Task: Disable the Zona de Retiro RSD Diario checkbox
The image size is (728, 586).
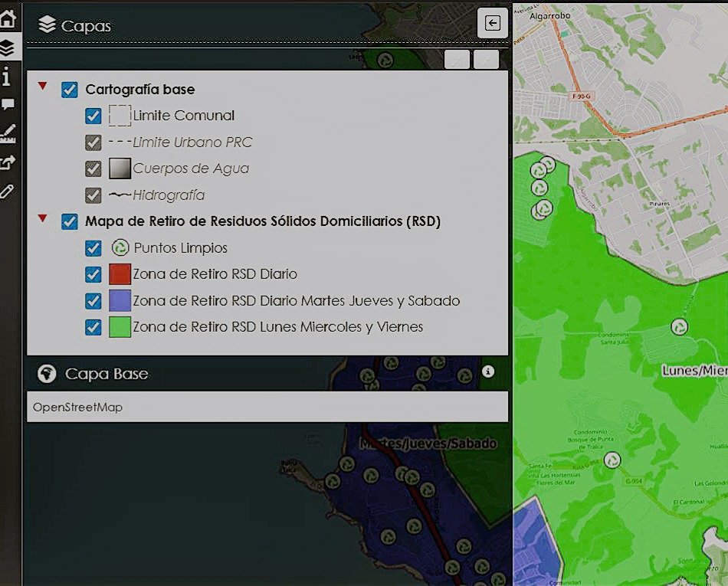Action: click(x=93, y=274)
